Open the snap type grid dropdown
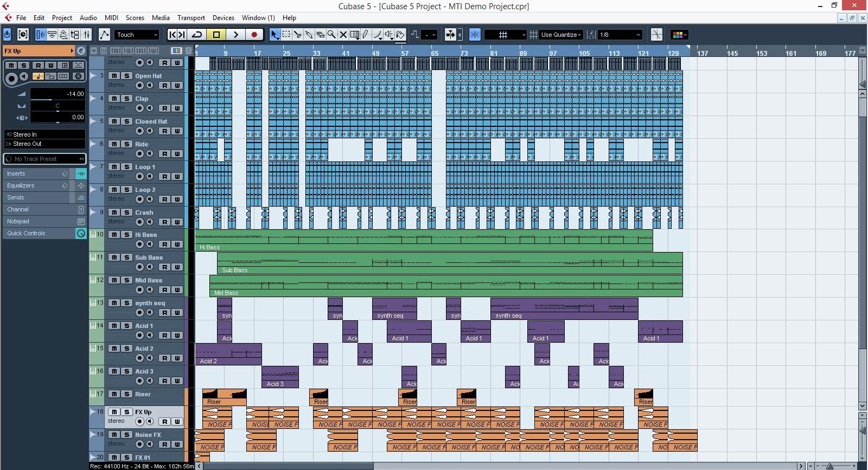The width and height of the screenshot is (868, 470). 505,35
